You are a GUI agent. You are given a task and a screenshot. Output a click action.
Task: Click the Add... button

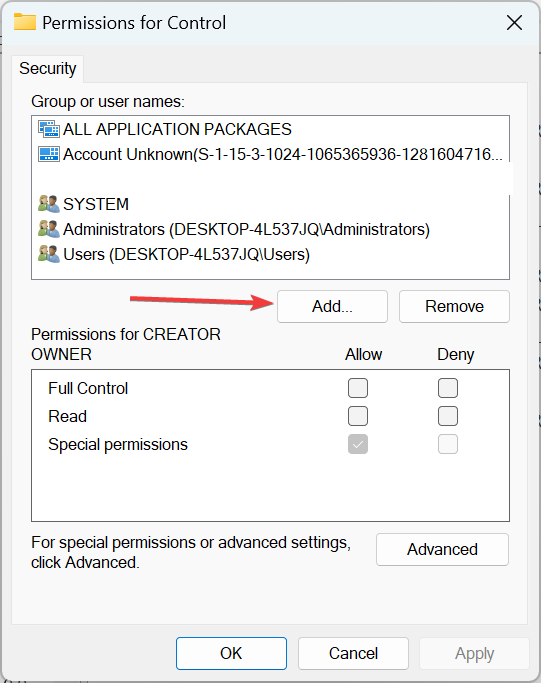[332, 307]
